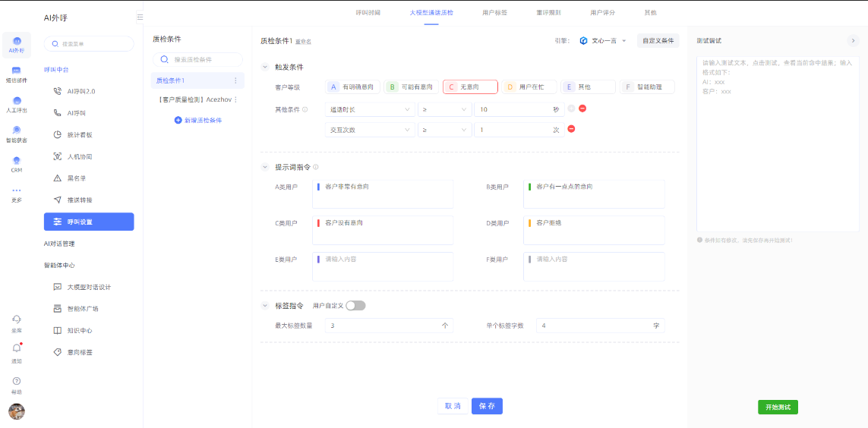This screenshot has width=868, height=428.
Task: Remove the 通话时长 condition with red minus
Action: [582, 109]
